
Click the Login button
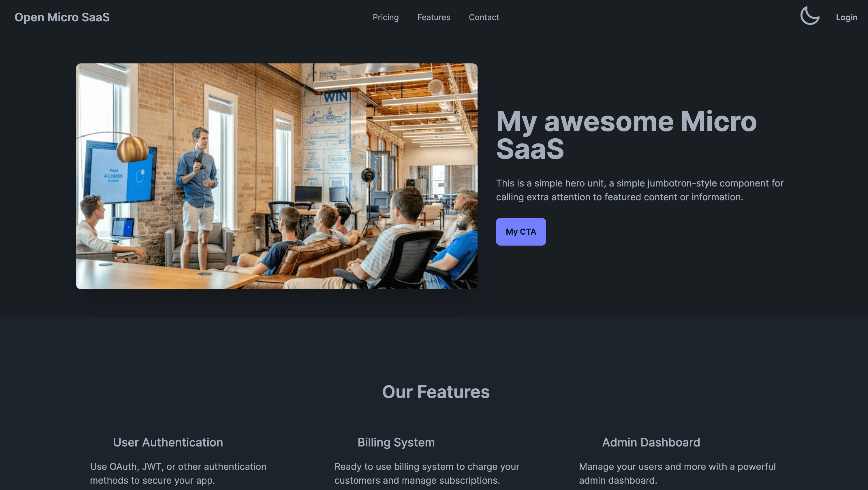tap(846, 17)
